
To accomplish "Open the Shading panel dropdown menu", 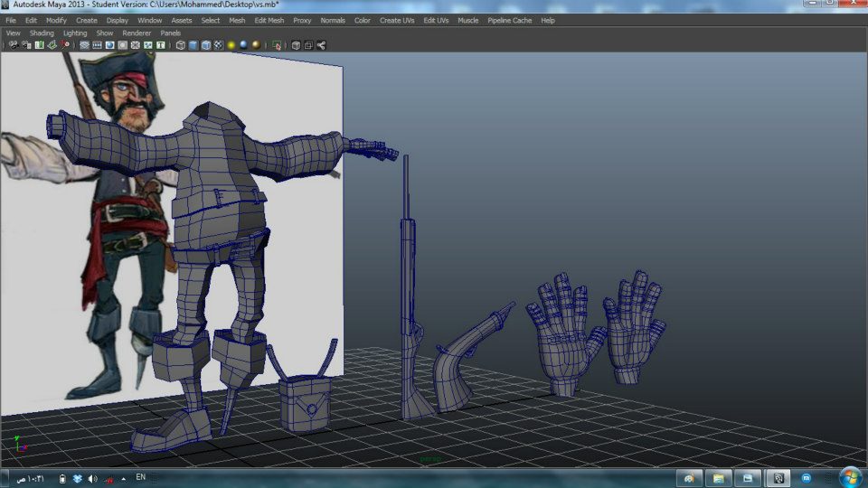I will click(x=42, y=33).
